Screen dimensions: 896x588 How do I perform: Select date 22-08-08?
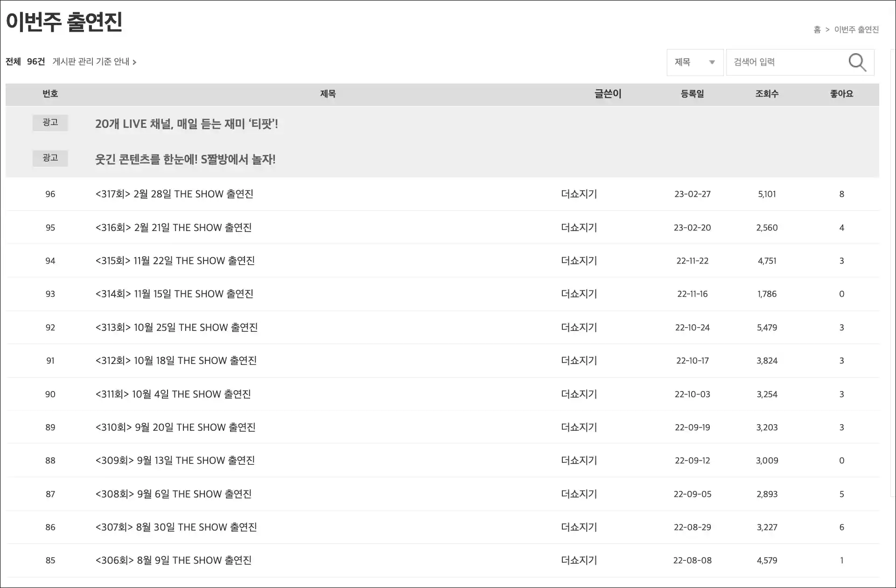[692, 560]
